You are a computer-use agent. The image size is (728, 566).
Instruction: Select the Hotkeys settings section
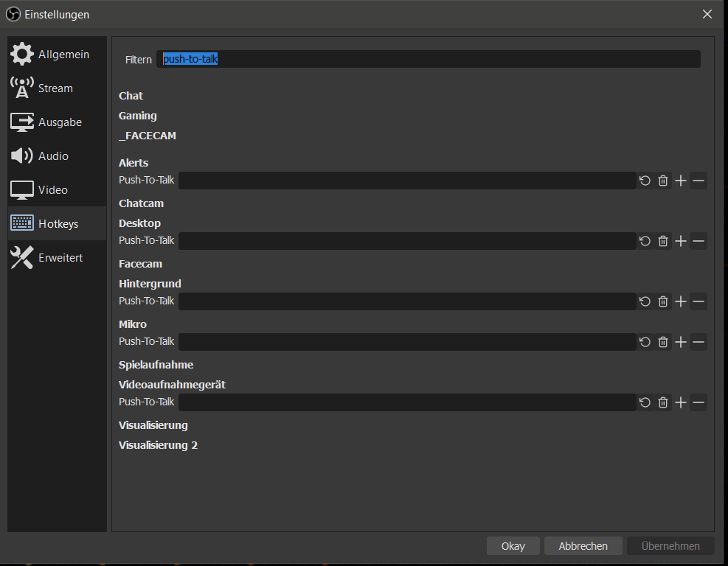(57, 223)
